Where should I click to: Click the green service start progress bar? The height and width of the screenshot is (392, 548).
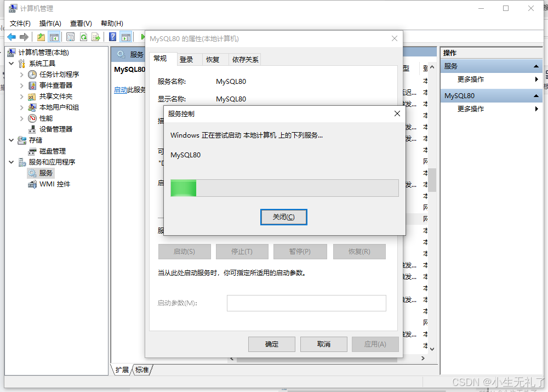pyautogui.click(x=284, y=188)
